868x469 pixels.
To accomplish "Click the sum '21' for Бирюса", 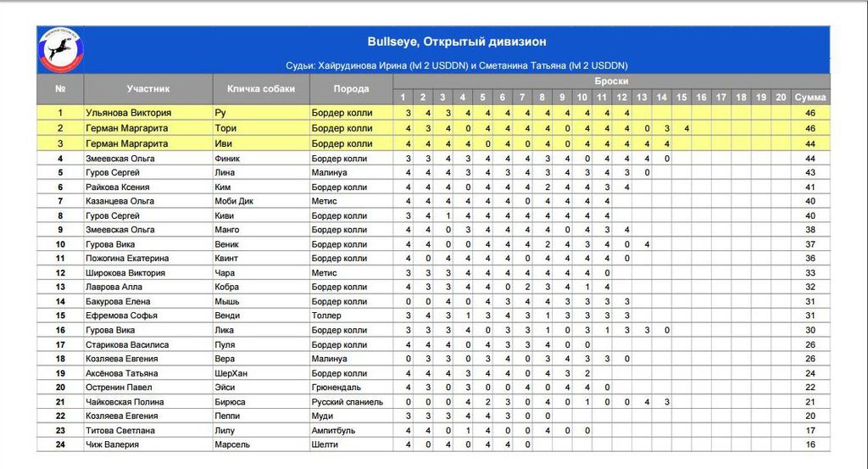I will click(810, 402).
